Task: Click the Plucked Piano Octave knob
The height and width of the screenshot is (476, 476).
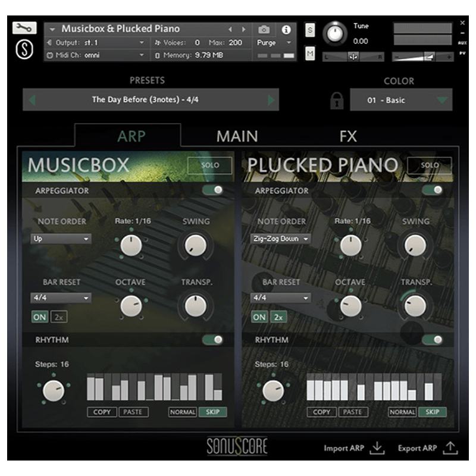Action: (350, 306)
